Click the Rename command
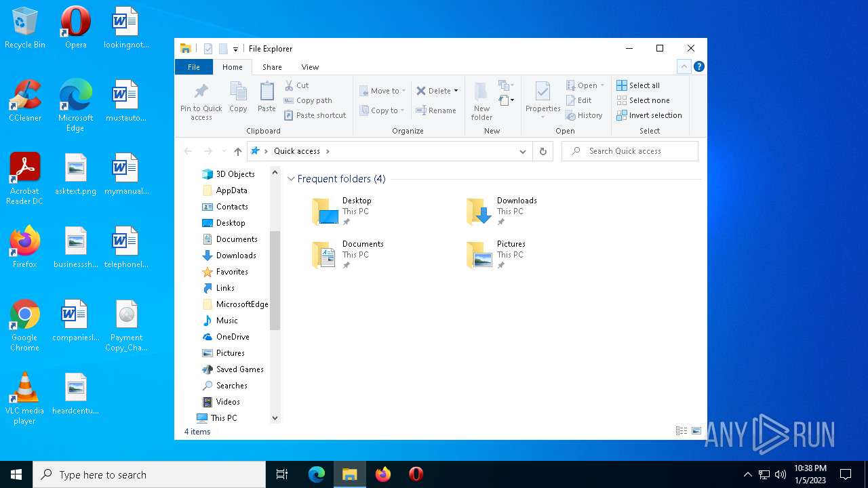The image size is (868, 488). tap(436, 110)
